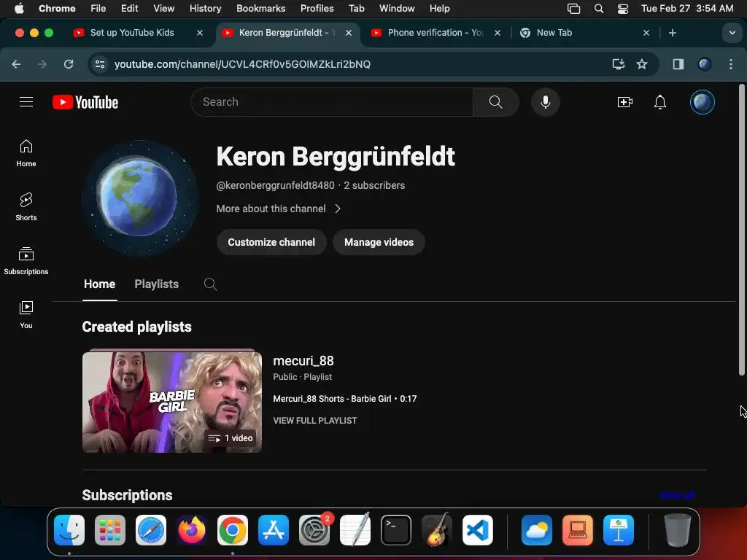Toggle Chrome side panel

[678, 64]
